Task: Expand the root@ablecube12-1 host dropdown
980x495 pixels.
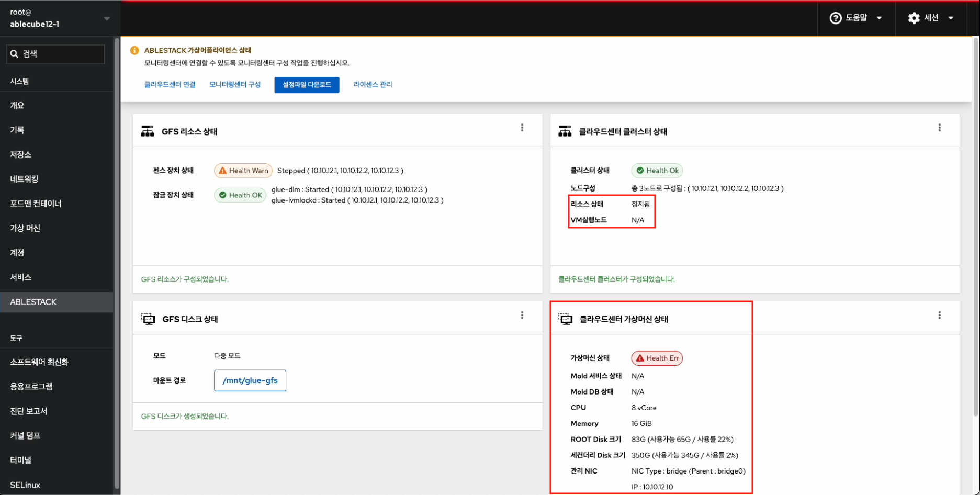Action: tap(107, 18)
